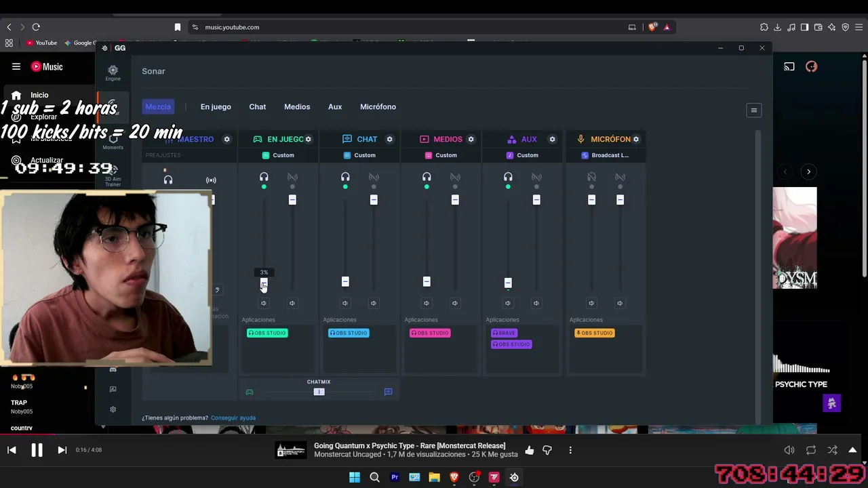This screenshot has height=488, width=868.
Task: Open Windows taskbar search
Action: (x=374, y=477)
